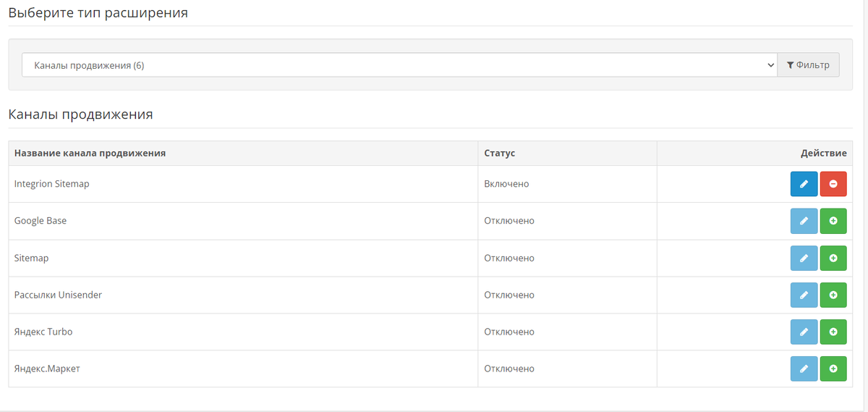Install the Sitemap extension
Viewport: 868px width, 412px height.
833,258
